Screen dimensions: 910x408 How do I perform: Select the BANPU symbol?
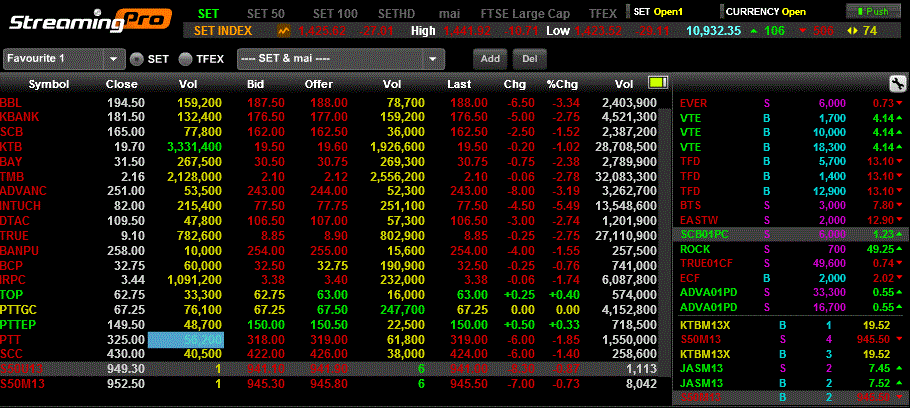[19, 251]
